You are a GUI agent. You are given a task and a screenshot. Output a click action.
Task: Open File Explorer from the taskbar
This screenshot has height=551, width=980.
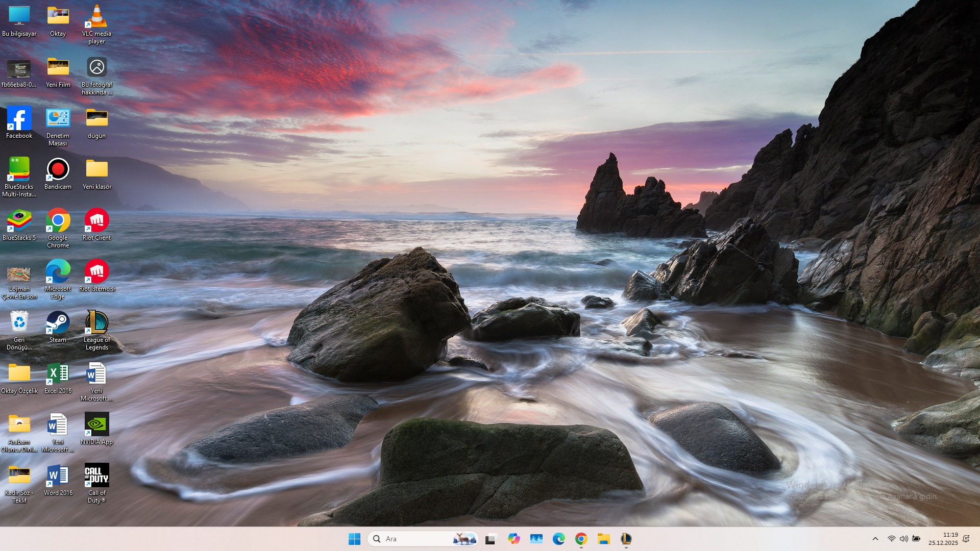click(x=604, y=539)
